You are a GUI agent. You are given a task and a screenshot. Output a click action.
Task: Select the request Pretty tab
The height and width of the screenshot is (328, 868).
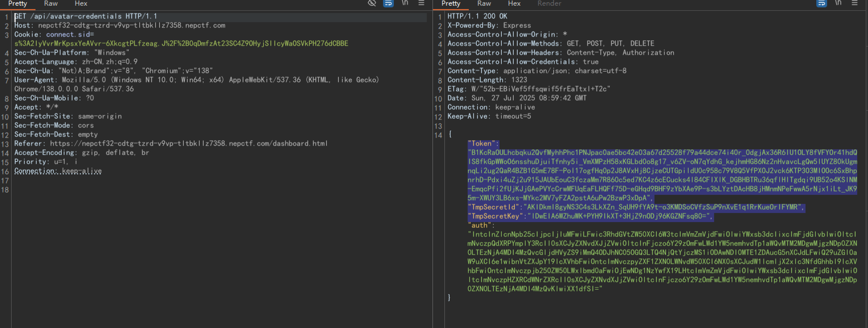(x=18, y=3)
